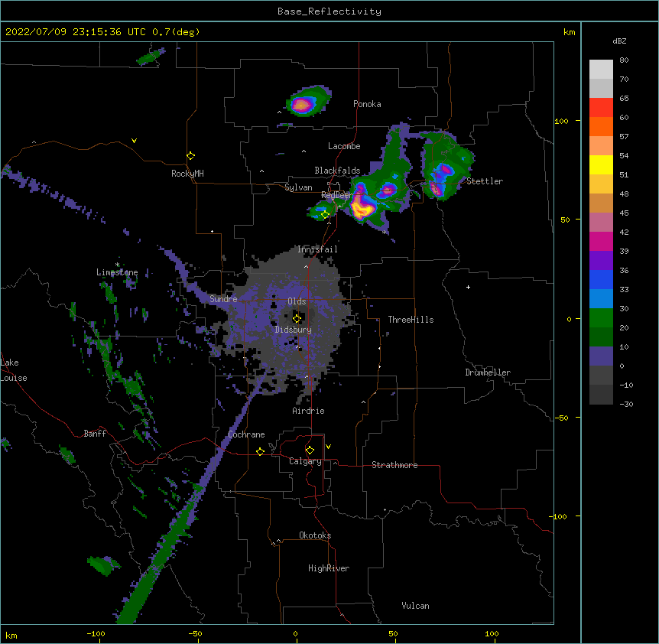Click the blue swatch at 36 dBZ
The width and height of the screenshot is (659, 644).
tap(601, 279)
